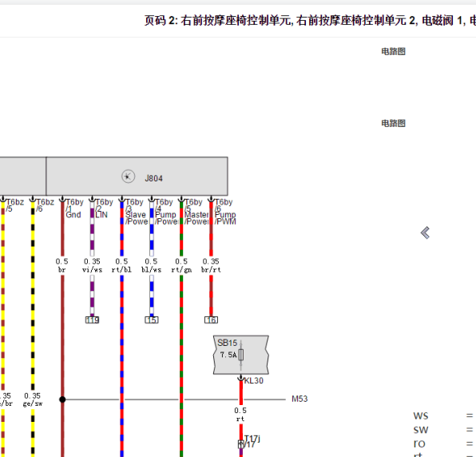Click the 7.5A fuse rating label

pyautogui.click(x=228, y=355)
